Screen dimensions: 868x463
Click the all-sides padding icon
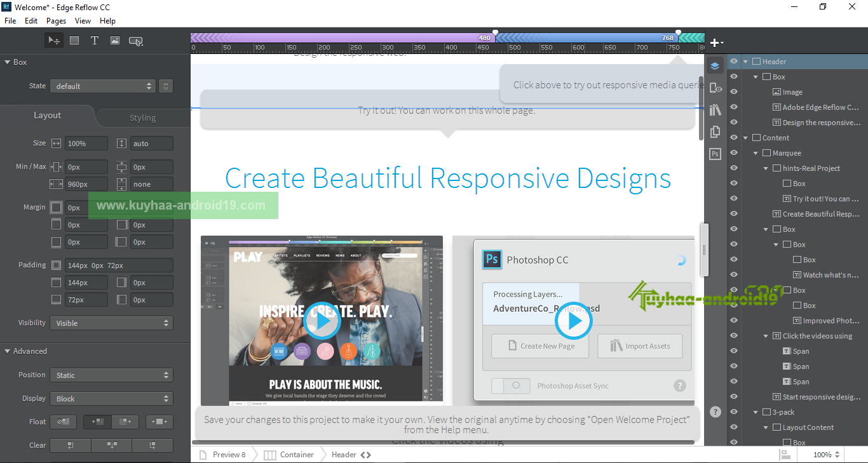point(56,265)
